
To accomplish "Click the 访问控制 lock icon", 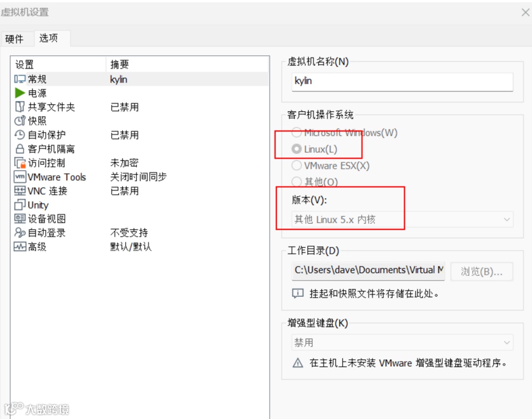I will pyautogui.click(x=20, y=163).
